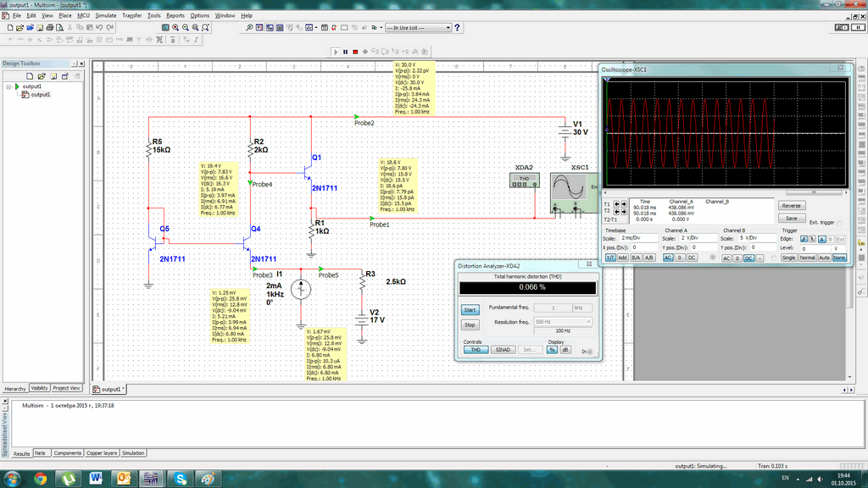868x488 pixels.
Task: Select THD mode in Distortion Analyzer
Action: pyautogui.click(x=476, y=350)
